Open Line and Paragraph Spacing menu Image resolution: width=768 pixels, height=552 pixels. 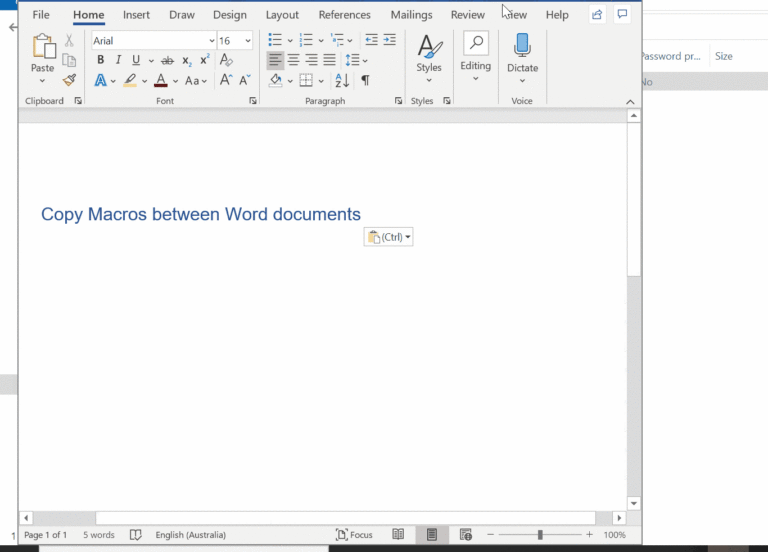[x=356, y=60]
